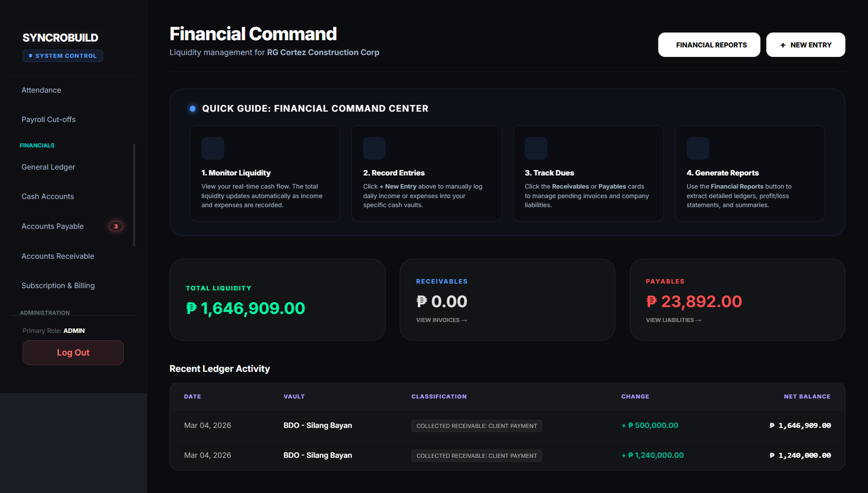Click the Classification column header
The width and height of the screenshot is (868, 493).
439,397
